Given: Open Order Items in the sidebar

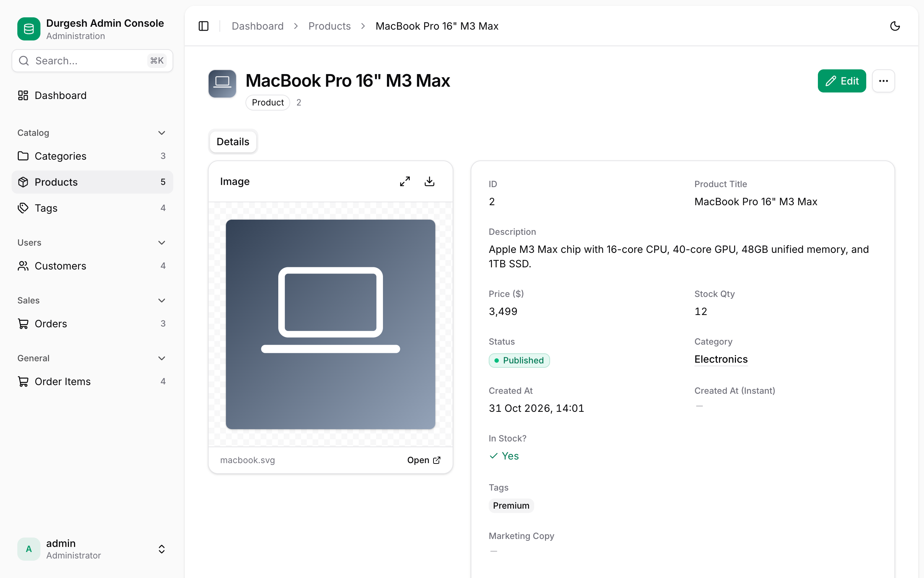Looking at the screenshot, I should point(92,381).
